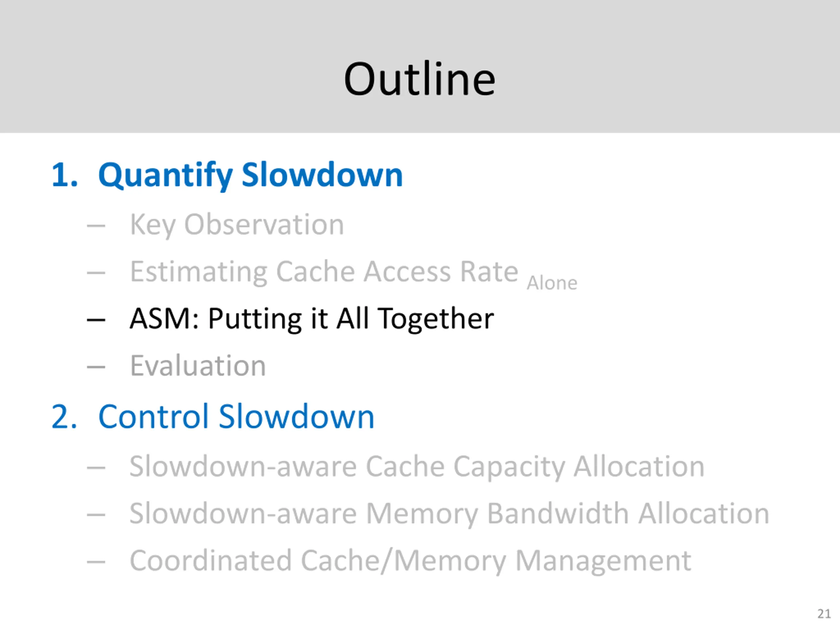Click the dash bullet before "Evaluation"
The height and width of the screenshot is (630, 840).
[96, 367]
